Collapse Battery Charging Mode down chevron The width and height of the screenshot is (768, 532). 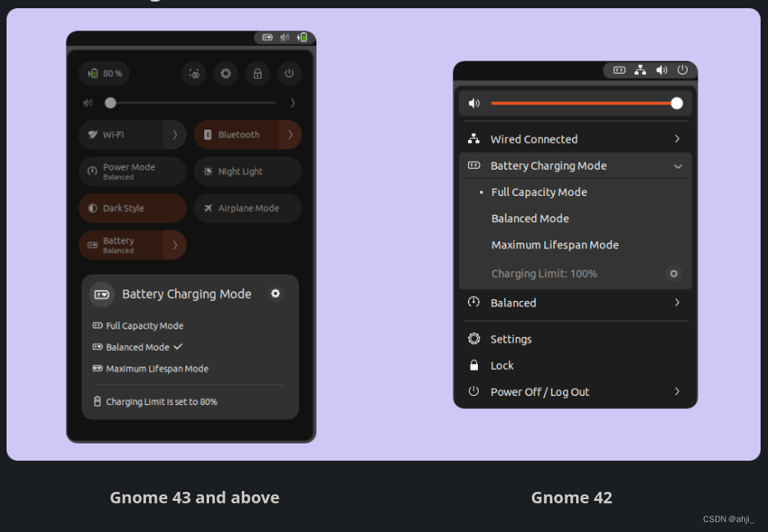pyautogui.click(x=678, y=166)
